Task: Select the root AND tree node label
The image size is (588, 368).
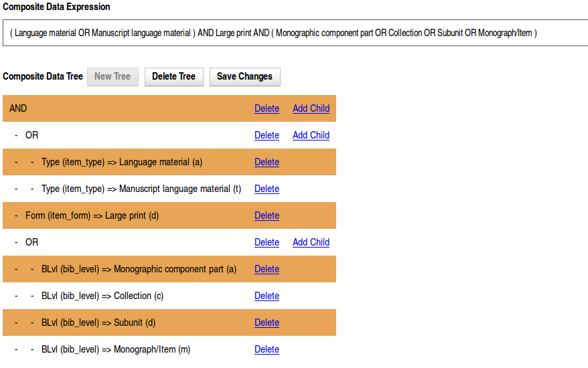Action: pyautogui.click(x=18, y=108)
